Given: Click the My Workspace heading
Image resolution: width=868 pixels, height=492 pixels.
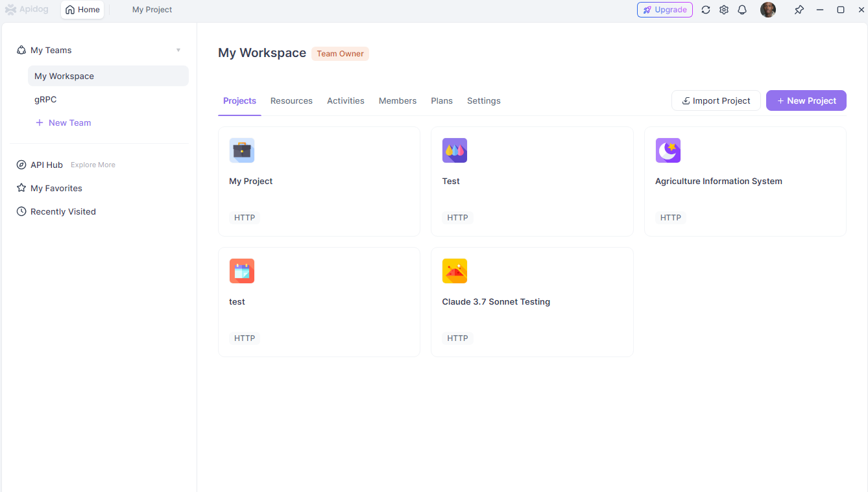Looking at the screenshot, I should coord(262,53).
